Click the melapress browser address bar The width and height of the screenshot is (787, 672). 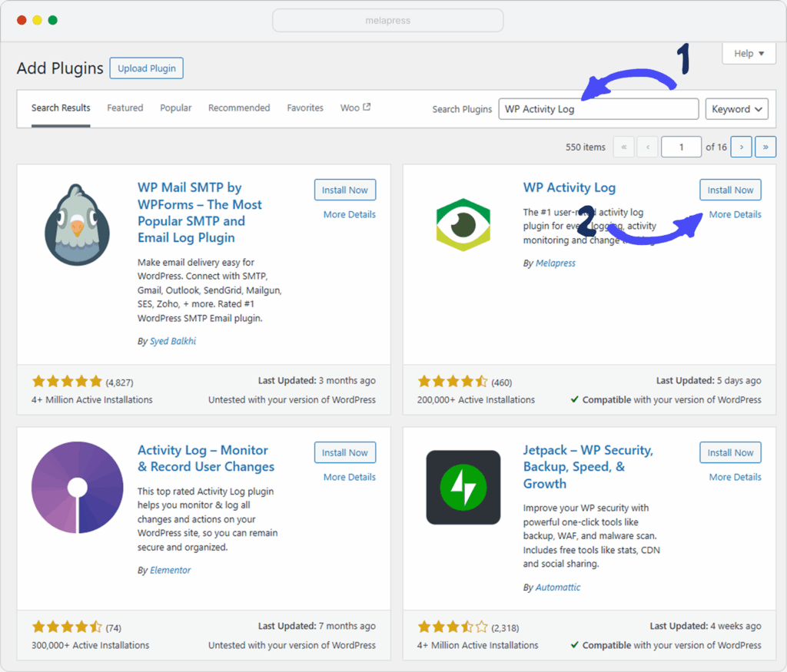pos(388,21)
